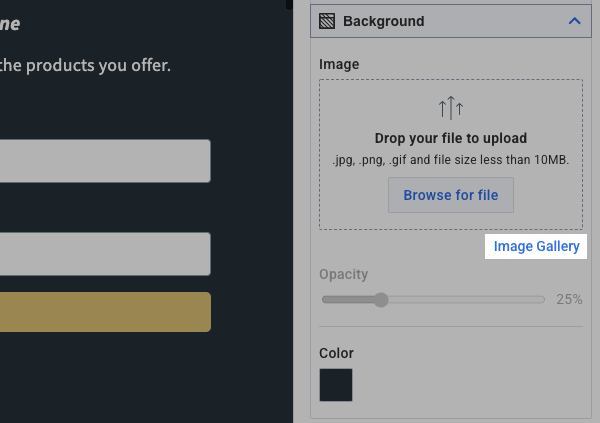Click the file size hint text
Viewport: 600px width, 423px height.
450,160
